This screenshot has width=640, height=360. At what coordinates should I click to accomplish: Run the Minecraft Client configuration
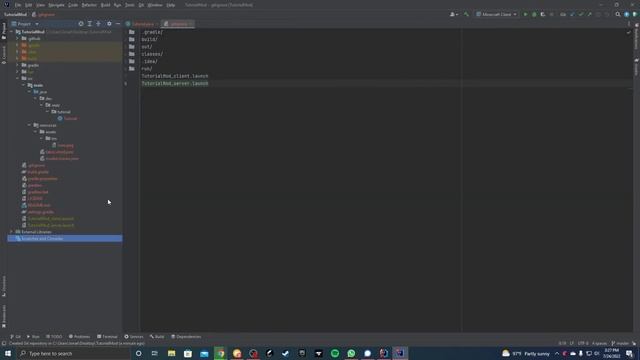(525, 14)
